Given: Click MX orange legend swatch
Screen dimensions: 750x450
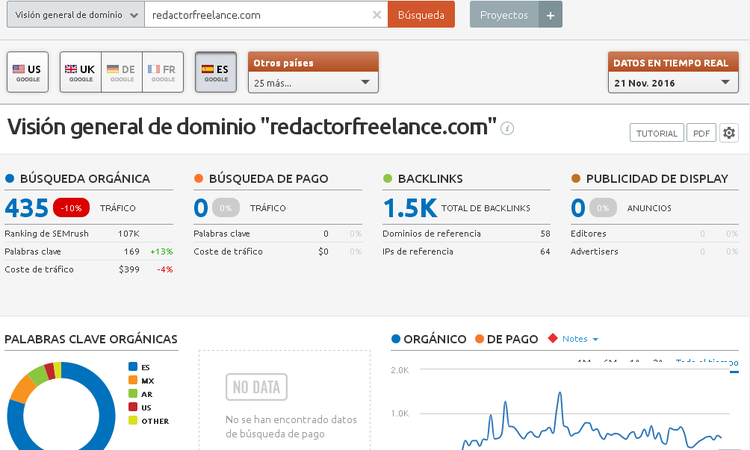Looking at the screenshot, I should tap(133, 380).
